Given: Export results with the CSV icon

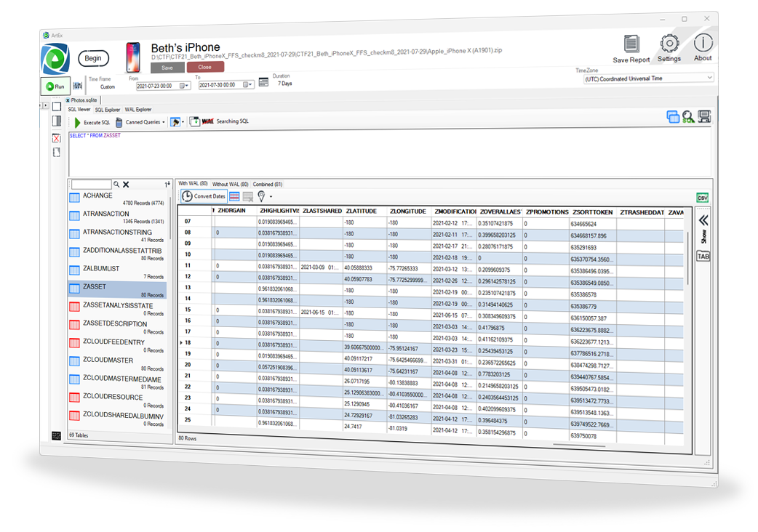Looking at the screenshot, I should coord(702,198).
